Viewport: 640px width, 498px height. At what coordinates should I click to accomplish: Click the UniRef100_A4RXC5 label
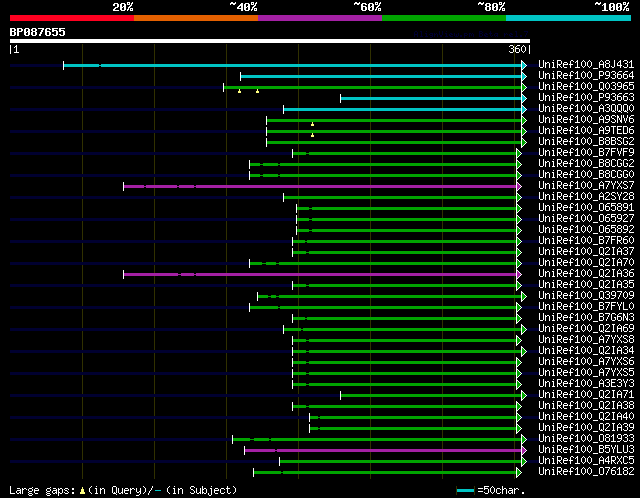tap(586, 461)
